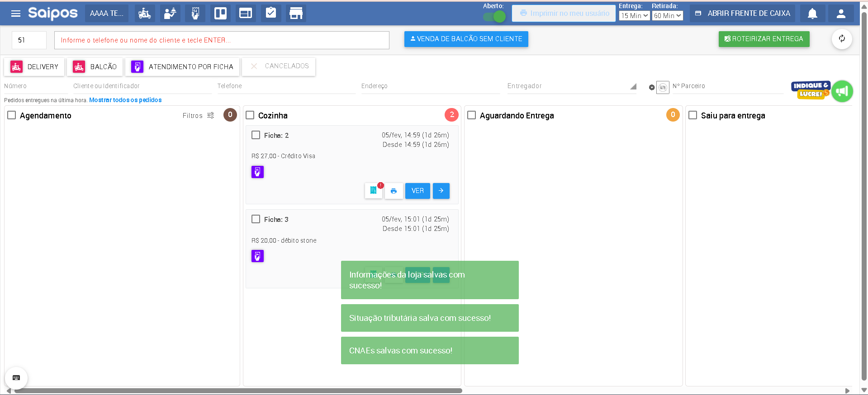
Task: Click the notifications bell icon
Action: (812, 14)
